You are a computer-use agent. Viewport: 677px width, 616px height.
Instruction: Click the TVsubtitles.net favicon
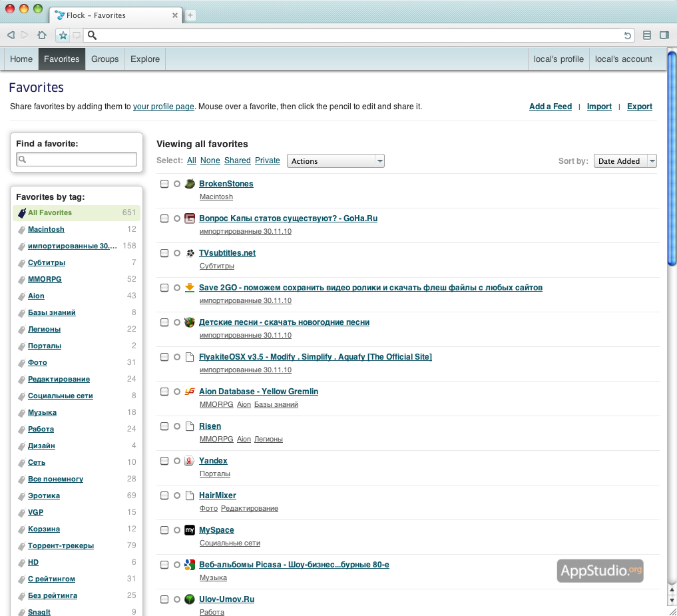(x=190, y=252)
